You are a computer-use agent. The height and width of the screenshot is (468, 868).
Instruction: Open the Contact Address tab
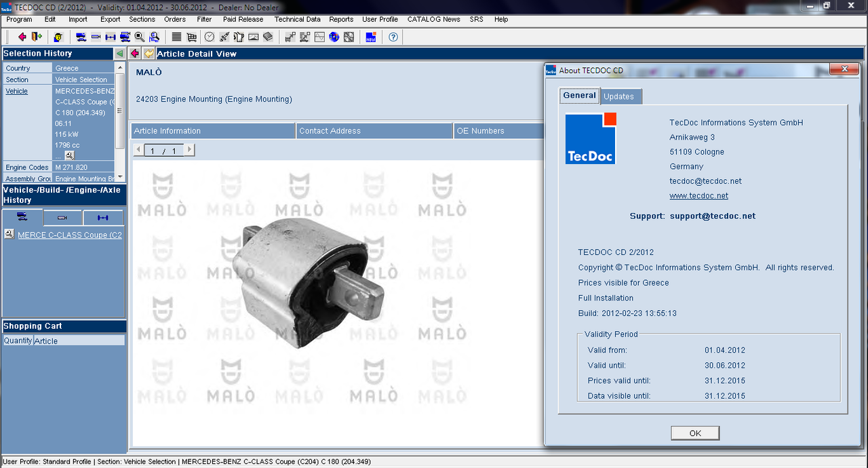pyautogui.click(x=374, y=131)
